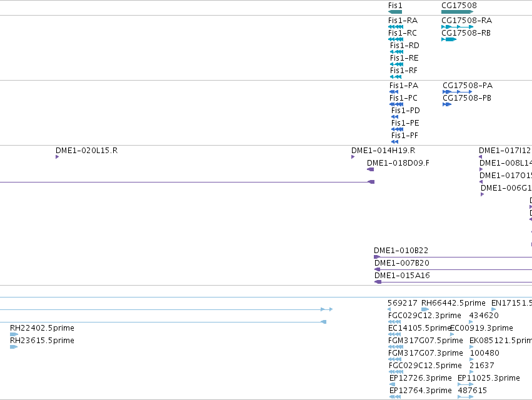The width and height of the screenshot is (532, 400).
Task: Select EST RH66442.5prime
Action: pyautogui.click(x=453, y=303)
